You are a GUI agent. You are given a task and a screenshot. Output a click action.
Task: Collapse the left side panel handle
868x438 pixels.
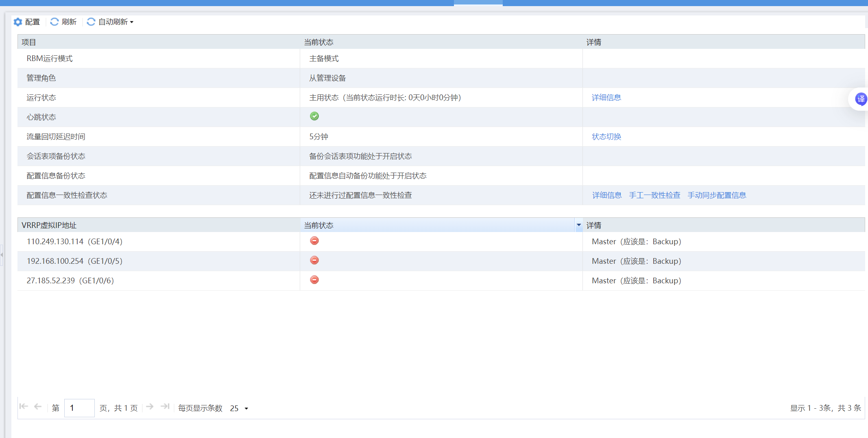point(2,255)
